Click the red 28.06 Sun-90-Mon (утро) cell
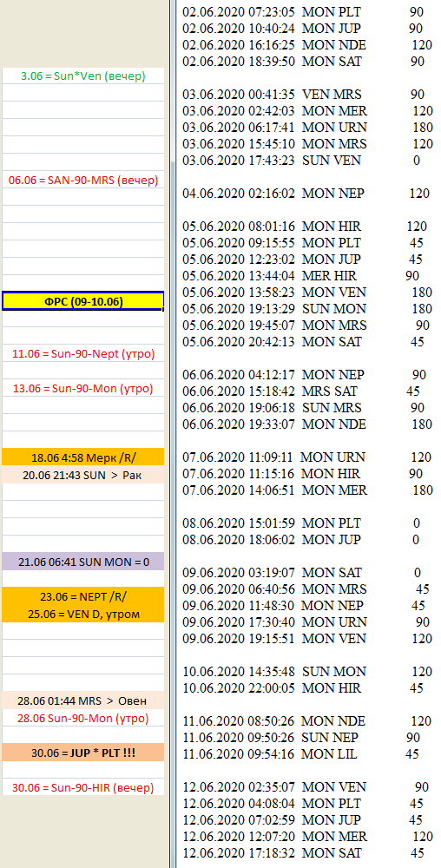The image size is (441, 868). [83, 718]
